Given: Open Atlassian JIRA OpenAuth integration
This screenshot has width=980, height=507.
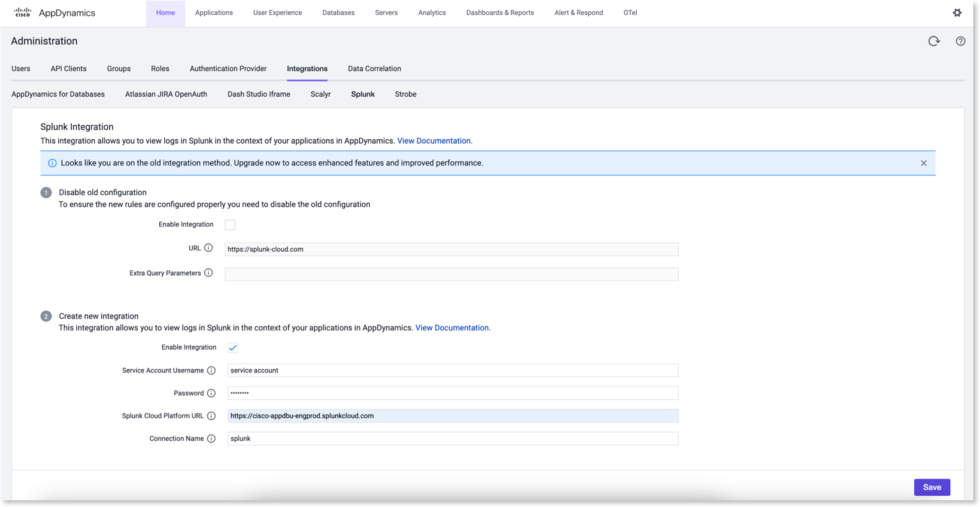Looking at the screenshot, I should (166, 94).
